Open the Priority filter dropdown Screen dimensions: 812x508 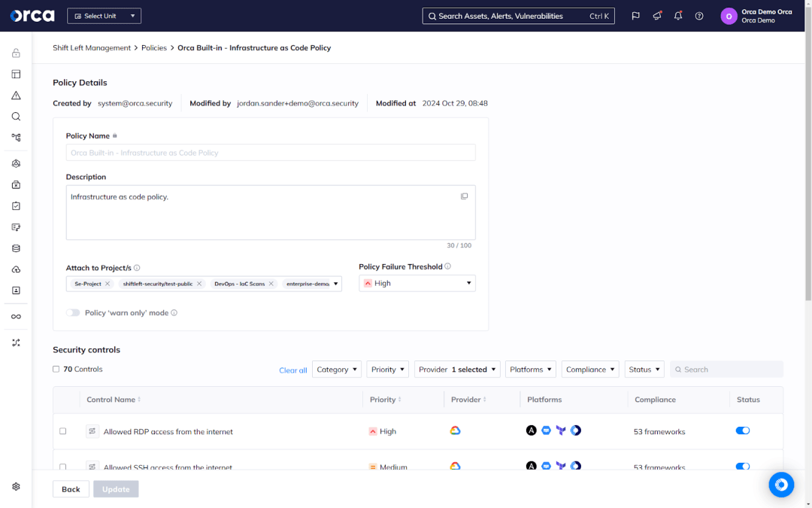(x=387, y=369)
